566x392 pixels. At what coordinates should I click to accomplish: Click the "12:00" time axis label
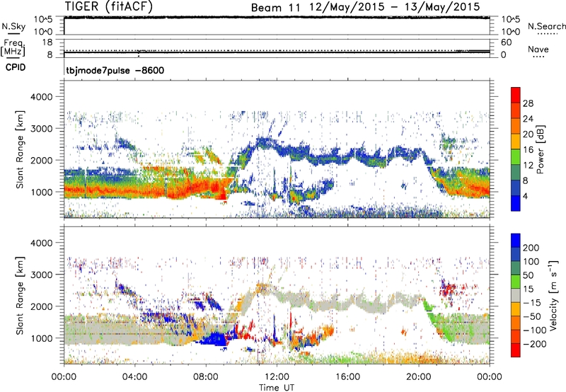(277, 377)
